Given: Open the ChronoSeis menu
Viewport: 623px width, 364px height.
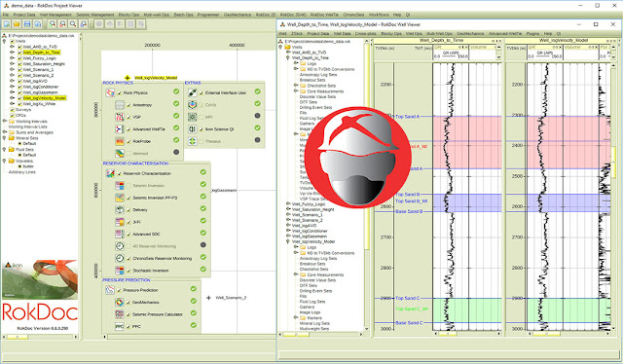Looking at the screenshot, I should [x=353, y=15].
